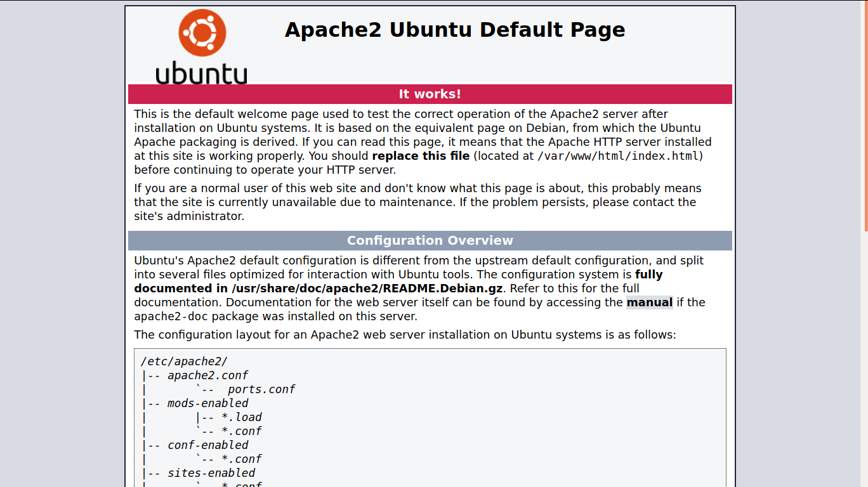Click the "*.conf" entry under conf-enabled

point(241,459)
